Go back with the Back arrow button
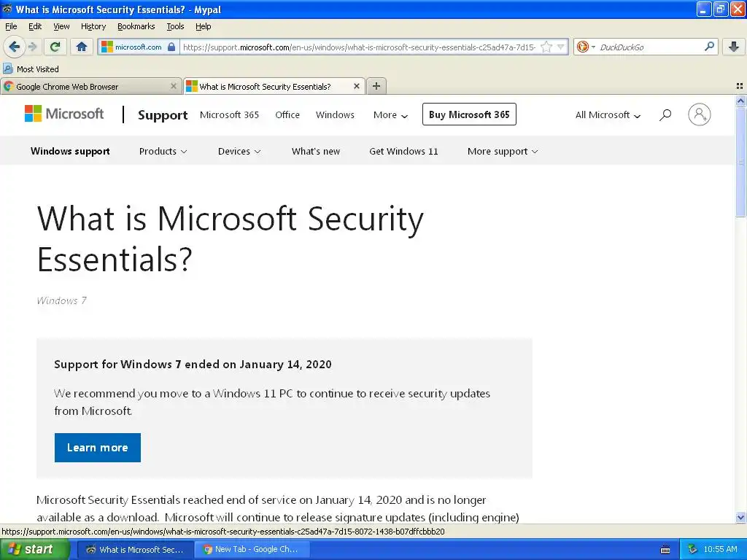The height and width of the screenshot is (560, 747). (14, 47)
